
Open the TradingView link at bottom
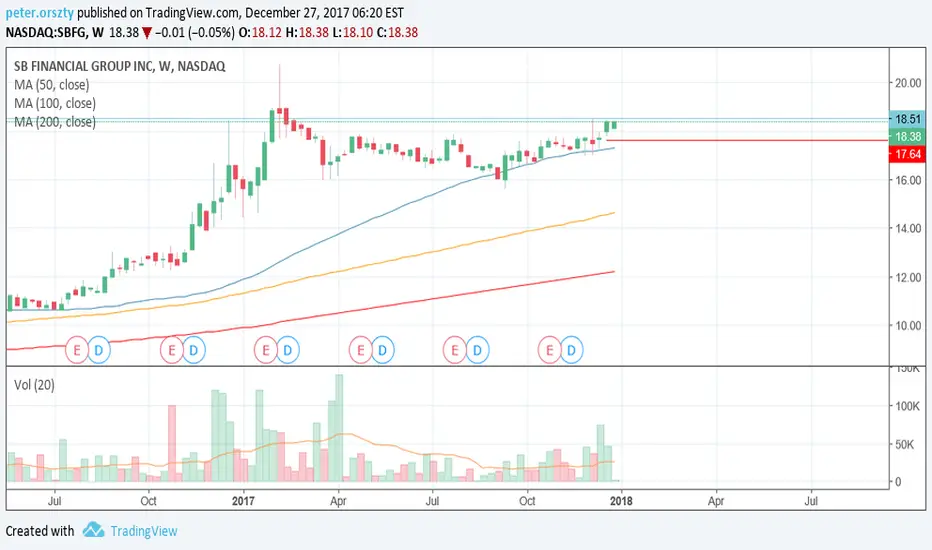144,531
